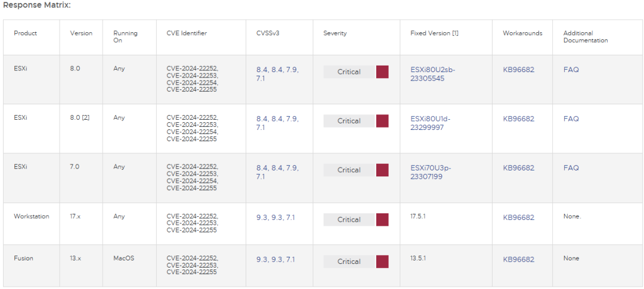644x289 pixels.
Task: Click the red severity square for Fusion
Action: click(x=382, y=262)
